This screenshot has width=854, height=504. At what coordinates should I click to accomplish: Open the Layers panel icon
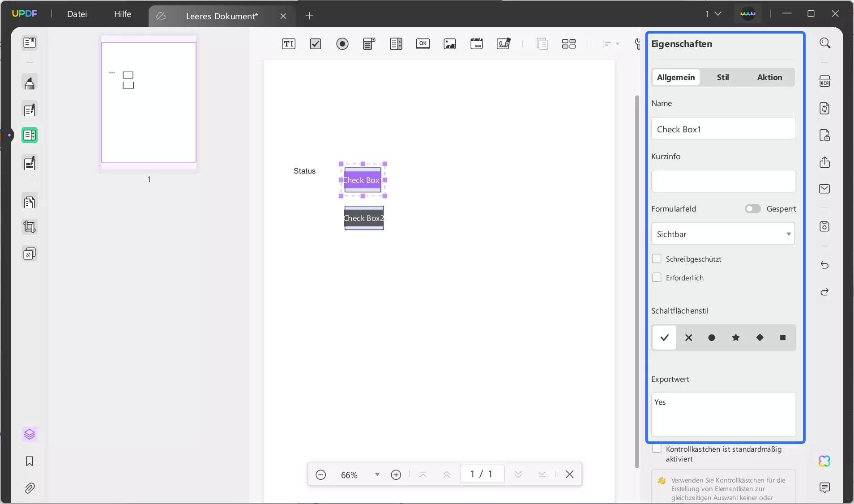[30, 434]
